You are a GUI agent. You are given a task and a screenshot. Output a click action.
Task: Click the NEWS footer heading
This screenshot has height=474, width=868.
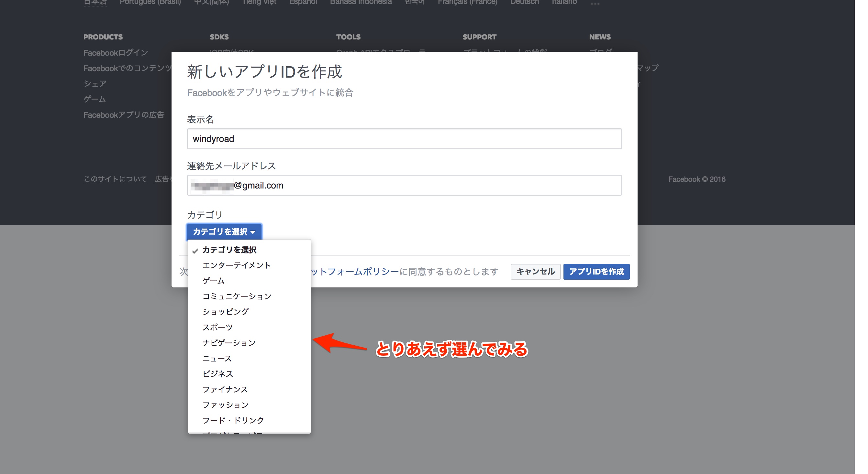tap(600, 37)
